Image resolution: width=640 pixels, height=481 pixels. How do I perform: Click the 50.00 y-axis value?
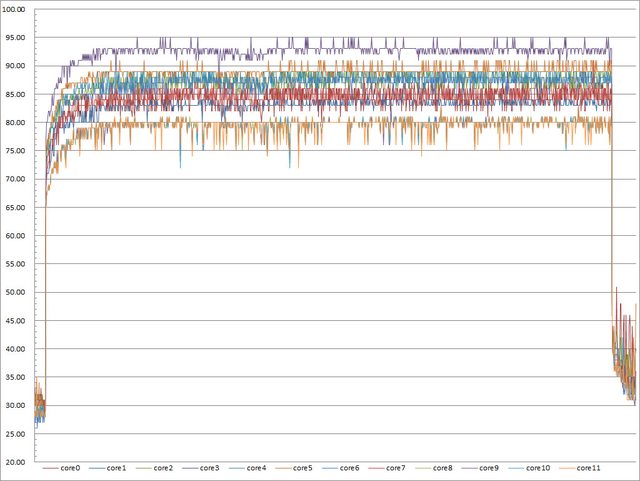pos(17,293)
